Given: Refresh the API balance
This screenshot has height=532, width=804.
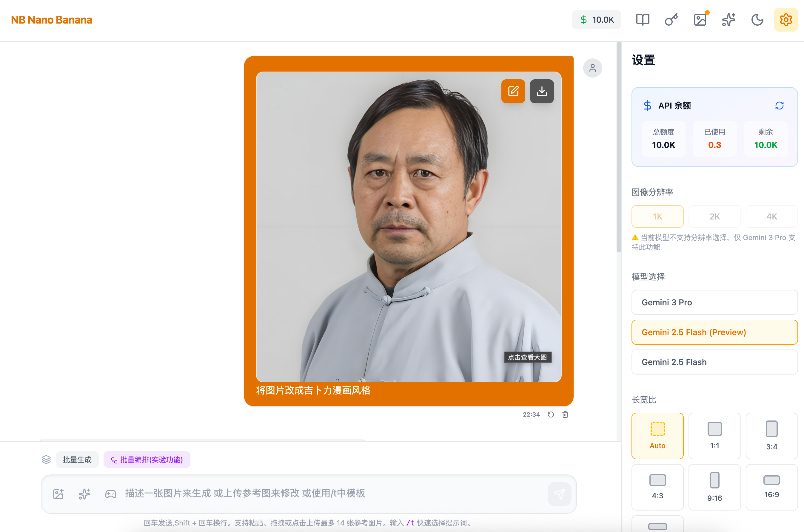Looking at the screenshot, I should click(779, 106).
